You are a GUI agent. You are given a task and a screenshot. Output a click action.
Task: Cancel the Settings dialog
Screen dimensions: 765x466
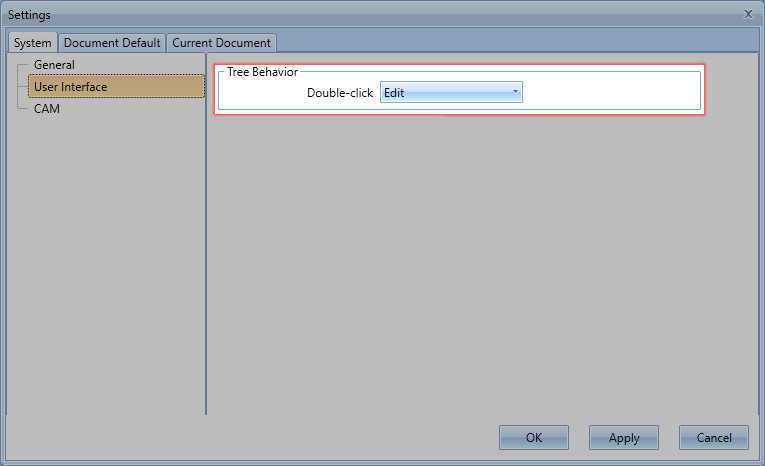714,437
